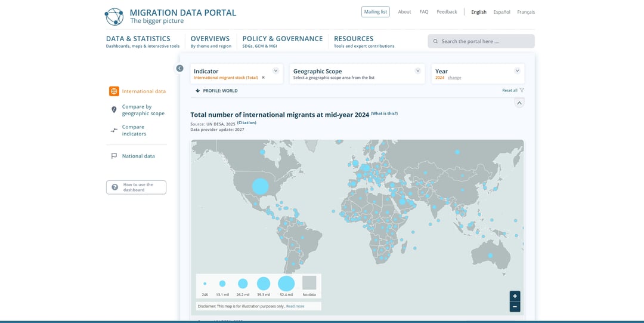
Task: Click the Compare indicators arrows icon
Action: point(114,130)
